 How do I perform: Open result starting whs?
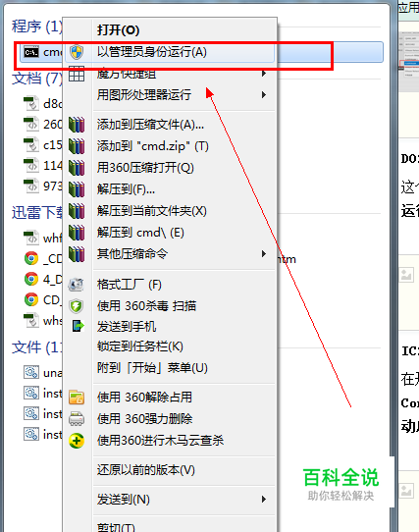point(43,321)
